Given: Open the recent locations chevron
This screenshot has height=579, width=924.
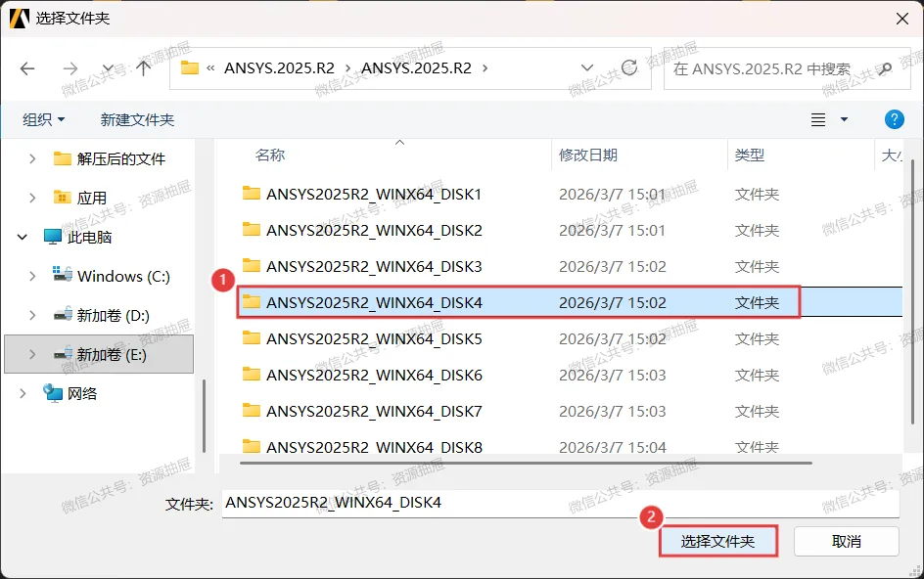Looking at the screenshot, I should pyautogui.click(x=108, y=68).
